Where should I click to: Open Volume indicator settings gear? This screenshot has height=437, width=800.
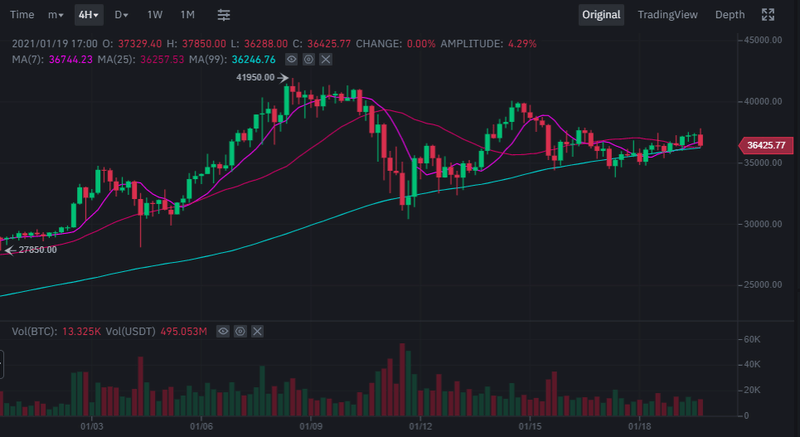[x=241, y=331]
